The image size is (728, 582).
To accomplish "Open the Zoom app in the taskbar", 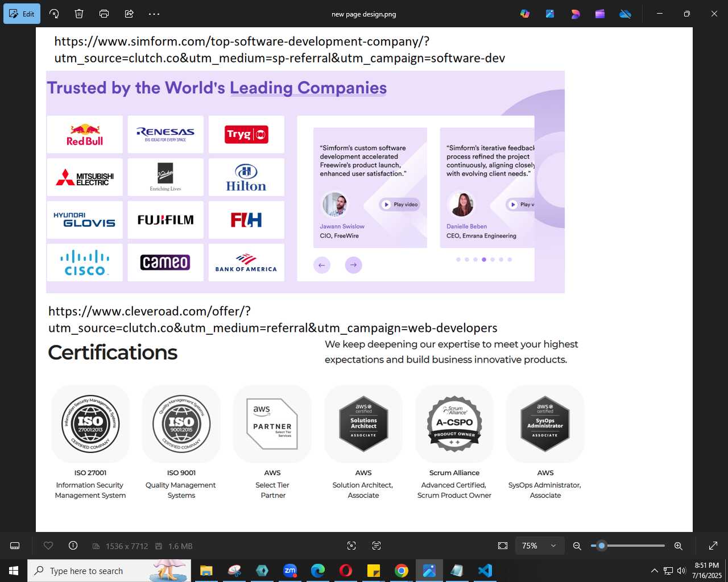I will [x=290, y=571].
